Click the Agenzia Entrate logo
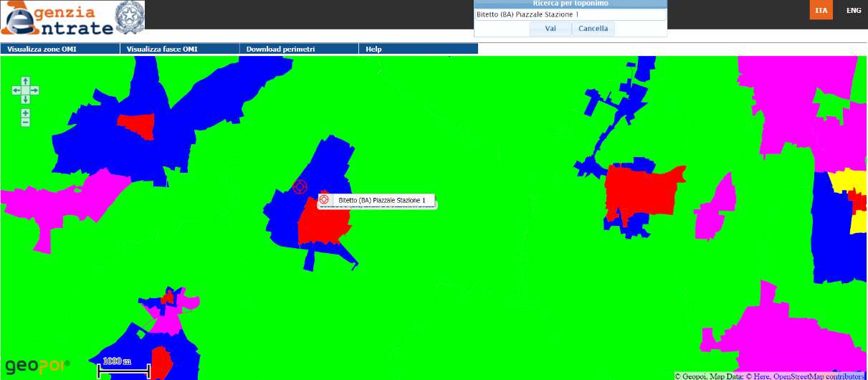Viewport: 868px width, 380px height. (72, 18)
